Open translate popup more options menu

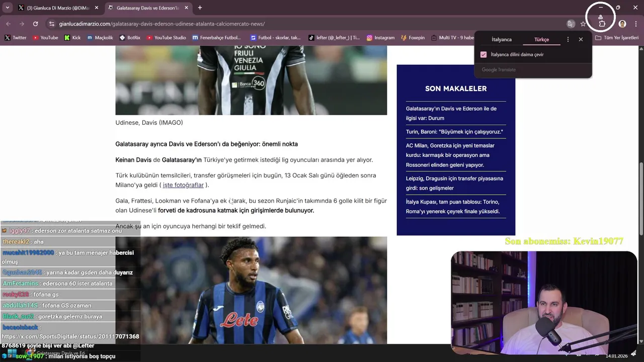coord(568,39)
